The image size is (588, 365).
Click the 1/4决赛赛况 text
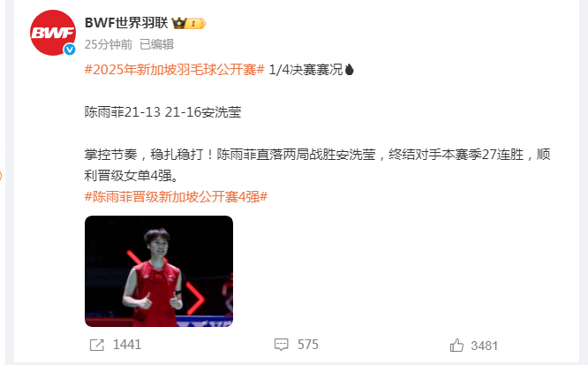pyautogui.click(x=306, y=70)
